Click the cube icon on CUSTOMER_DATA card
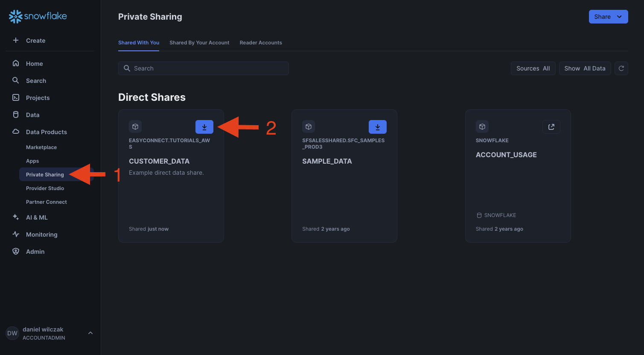The height and width of the screenshot is (355, 644). point(135,127)
